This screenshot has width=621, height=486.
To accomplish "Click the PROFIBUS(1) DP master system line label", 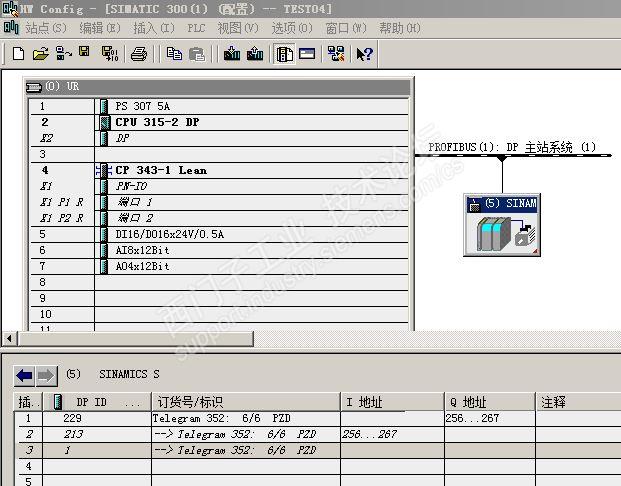I will click(x=512, y=147).
